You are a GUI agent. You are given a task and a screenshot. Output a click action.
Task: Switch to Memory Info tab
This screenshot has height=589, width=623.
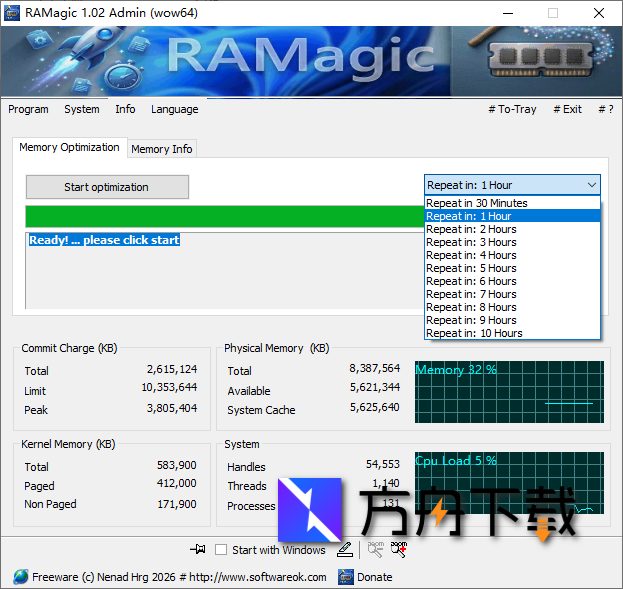162,149
